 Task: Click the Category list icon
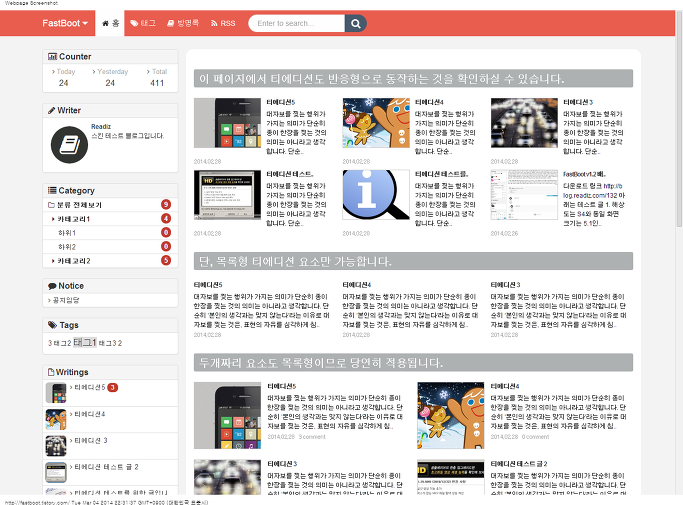pyautogui.click(x=52, y=190)
